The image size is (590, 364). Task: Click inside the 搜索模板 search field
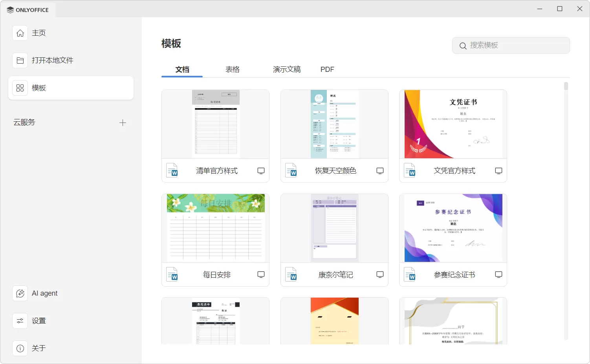click(511, 45)
